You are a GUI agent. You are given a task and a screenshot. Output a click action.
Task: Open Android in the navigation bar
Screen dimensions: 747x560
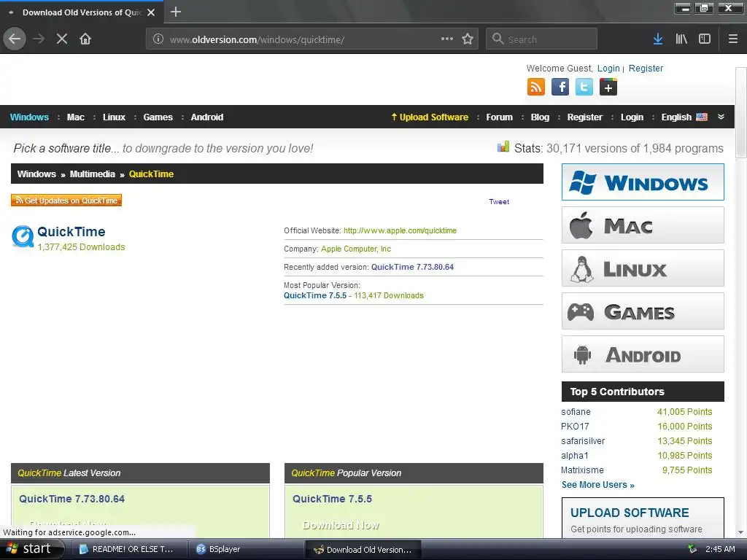pyautogui.click(x=206, y=117)
